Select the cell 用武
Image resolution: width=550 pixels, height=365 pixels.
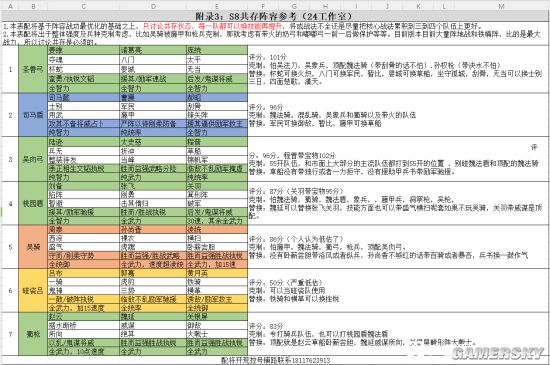click(x=83, y=115)
